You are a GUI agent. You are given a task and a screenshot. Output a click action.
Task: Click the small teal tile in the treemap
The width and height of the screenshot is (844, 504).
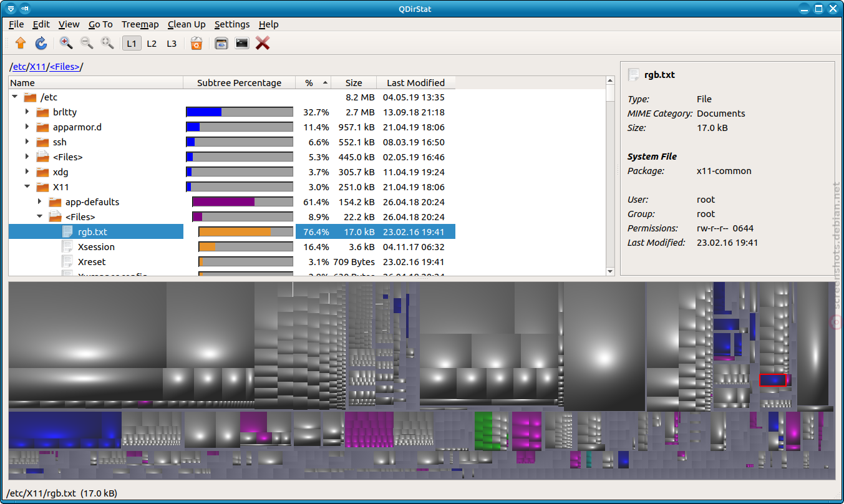point(589,460)
